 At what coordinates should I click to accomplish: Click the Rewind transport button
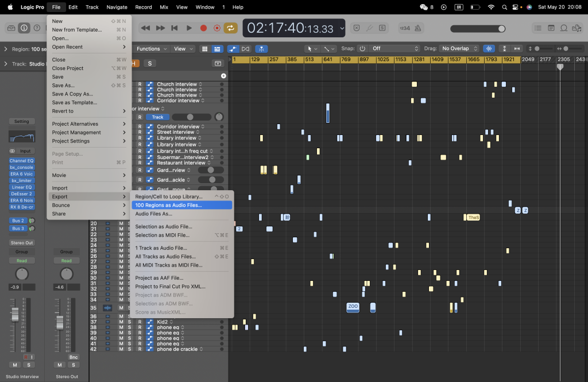pos(145,28)
